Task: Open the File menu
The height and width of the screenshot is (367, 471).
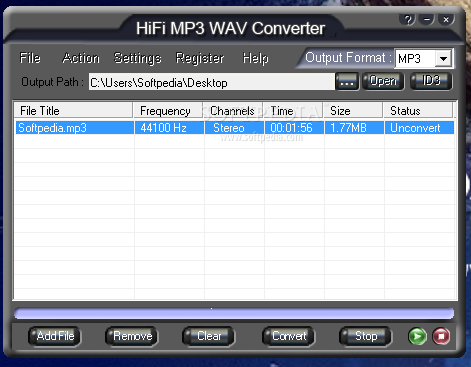Action: [x=30, y=58]
